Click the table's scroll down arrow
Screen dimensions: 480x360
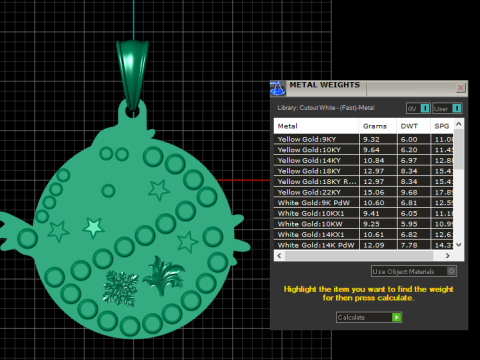tap(459, 245)
